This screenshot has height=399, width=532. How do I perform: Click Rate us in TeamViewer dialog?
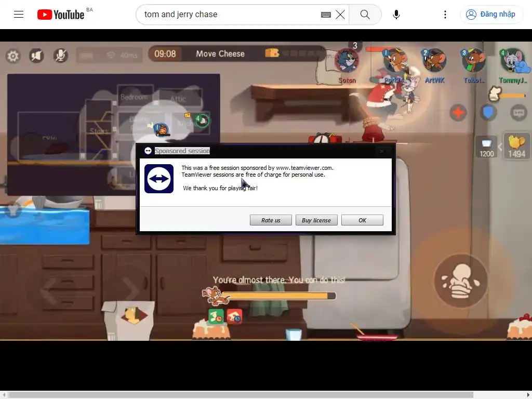pos(271,220)
